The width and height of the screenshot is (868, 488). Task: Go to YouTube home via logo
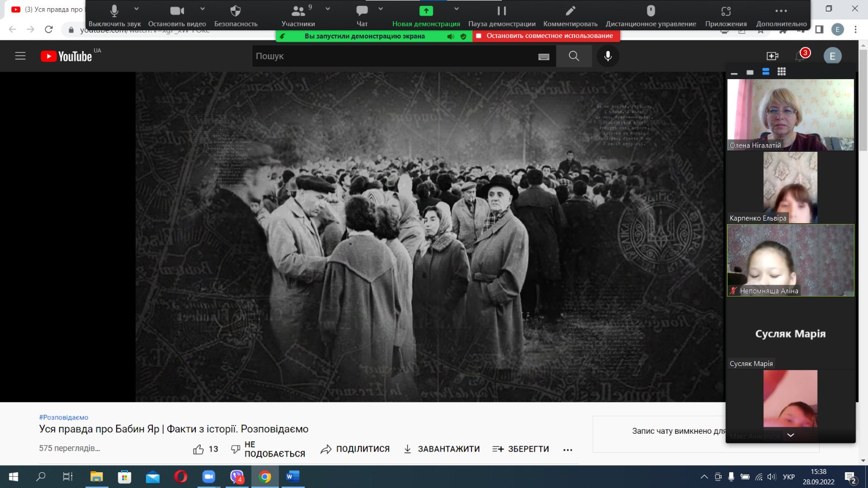[x=67, y=56]
